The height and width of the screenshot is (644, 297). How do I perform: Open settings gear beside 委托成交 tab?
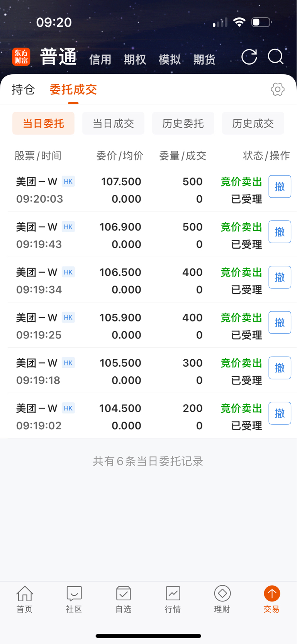pyautogui.click(x=277, y=89)
